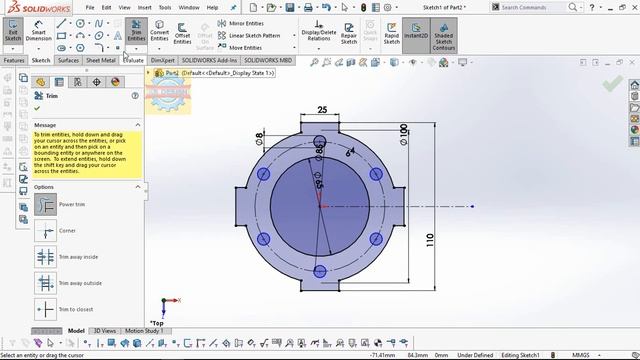This screenshot has width=640, height=360.
Task: Select the Smart Dimension tool
Action: pos(38,31)
